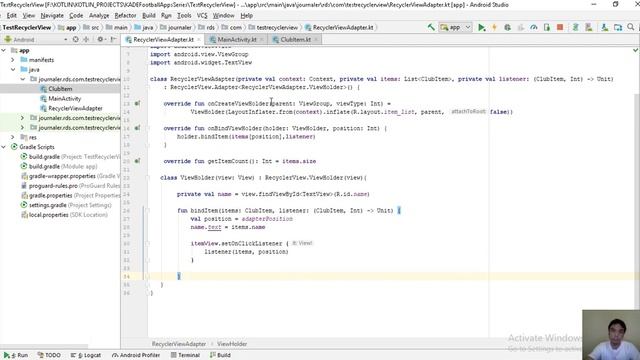
Task: Open the Run tool window button
Action: 16,355
